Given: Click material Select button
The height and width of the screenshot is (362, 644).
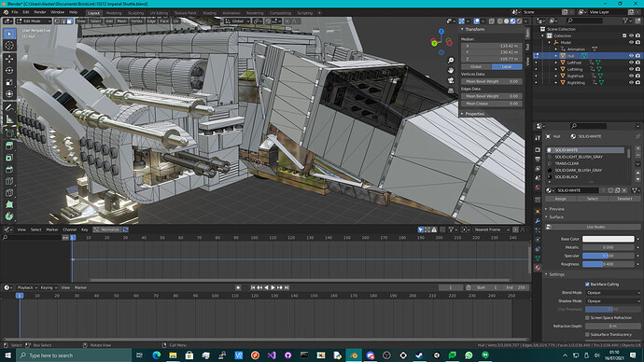Looking at the screenshot, I should (593, 199).
